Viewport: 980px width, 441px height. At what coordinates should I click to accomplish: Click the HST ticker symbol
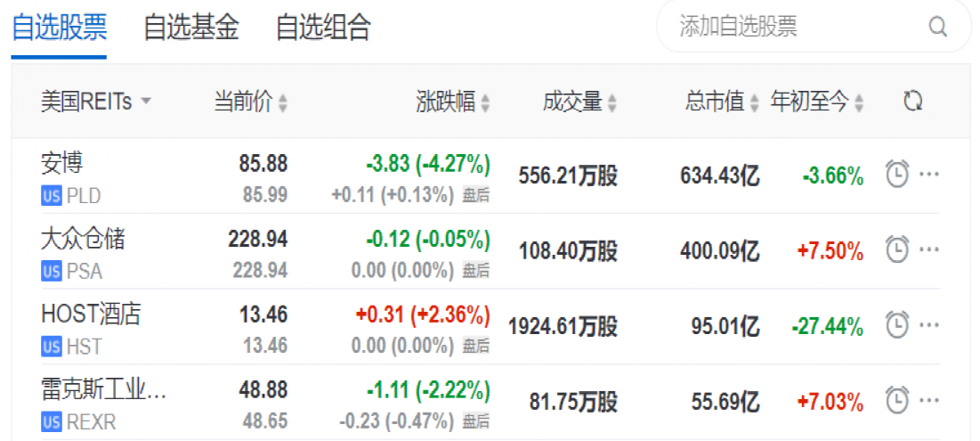click(x=84, y=347)
